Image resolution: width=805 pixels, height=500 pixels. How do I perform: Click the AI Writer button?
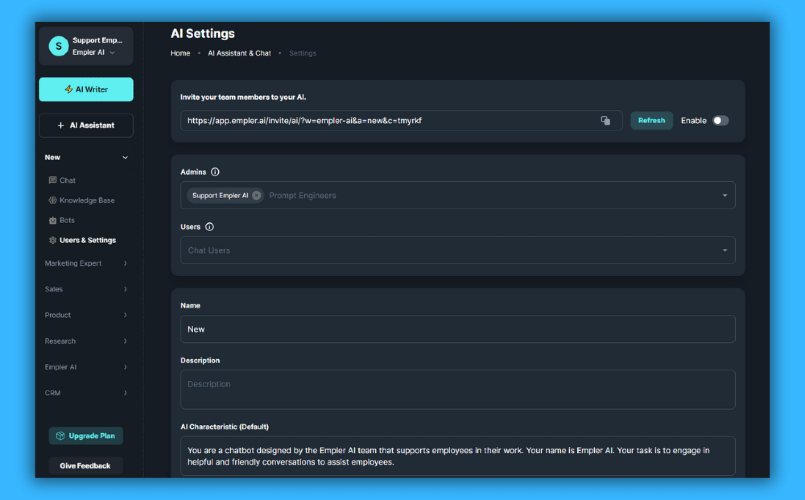click(x=86, y=89)
